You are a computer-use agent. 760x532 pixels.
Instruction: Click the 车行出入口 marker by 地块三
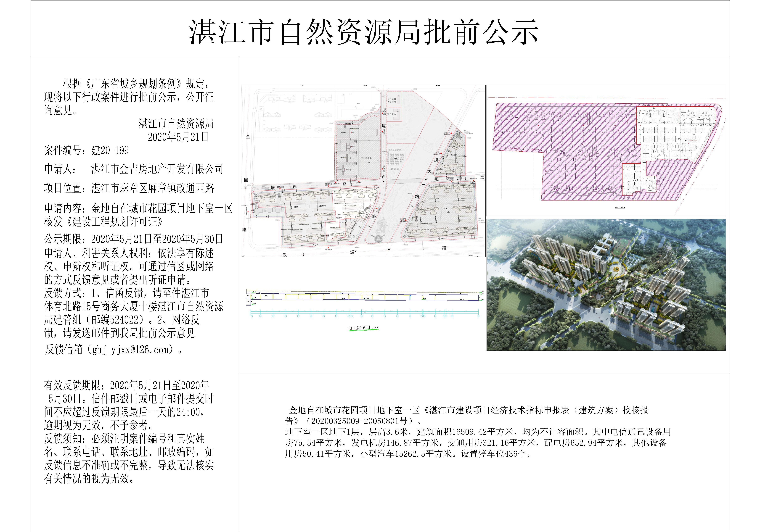[451, 133]
